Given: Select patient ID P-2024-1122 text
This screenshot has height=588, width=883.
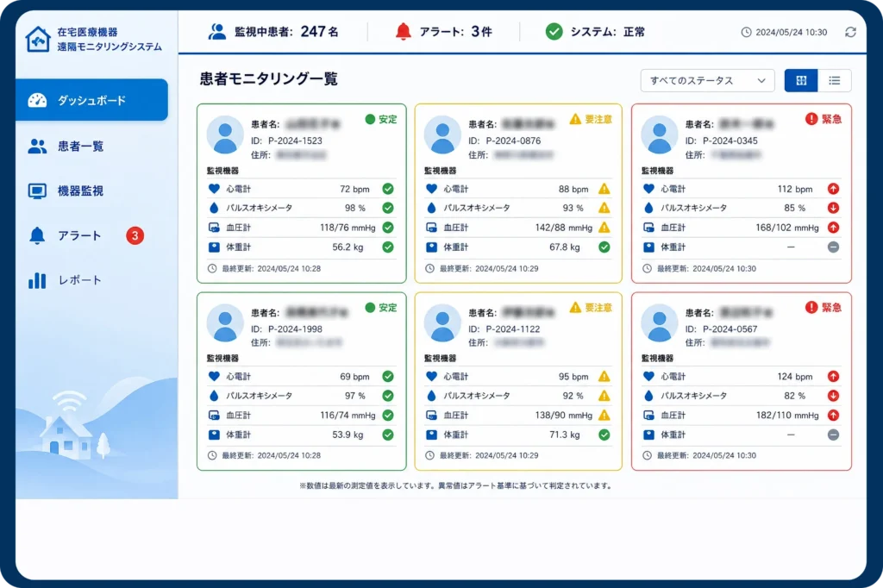Looking at the screenshot, I should click(512, 329).
